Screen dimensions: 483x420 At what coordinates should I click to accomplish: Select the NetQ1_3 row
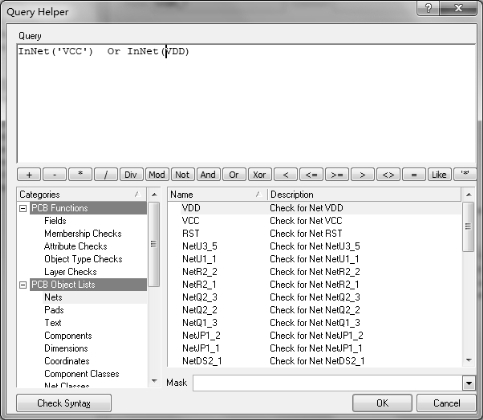314,323
